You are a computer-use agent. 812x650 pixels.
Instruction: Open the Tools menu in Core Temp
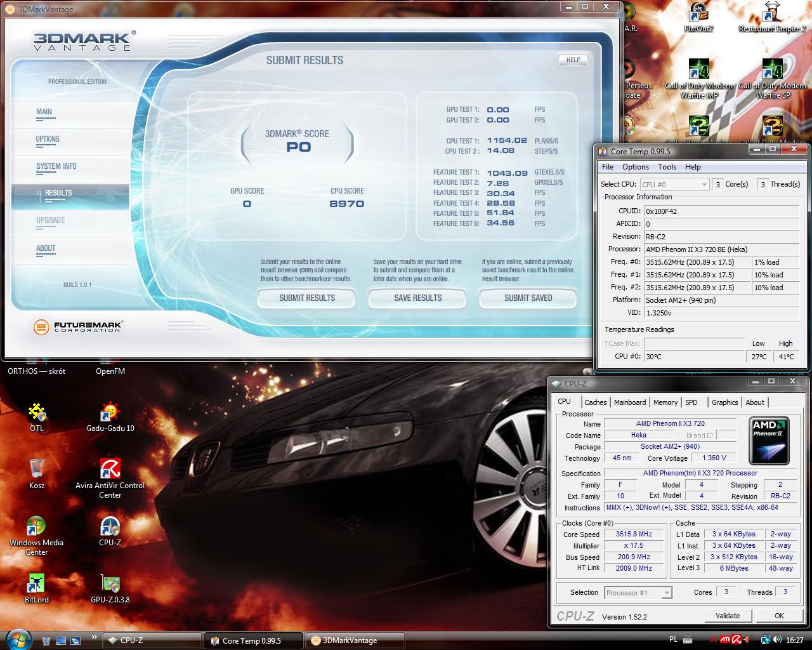[x=667, y=166]
